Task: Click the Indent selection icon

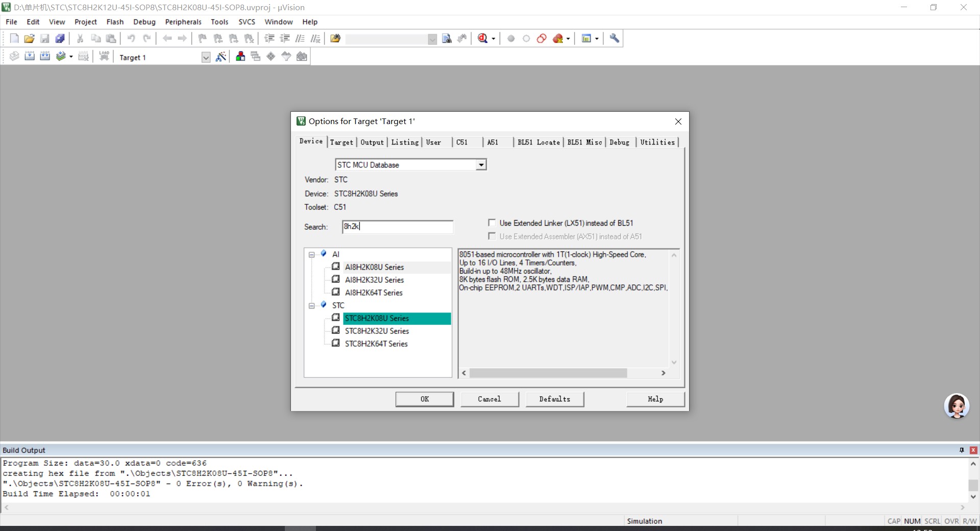Action: [269, 38]
